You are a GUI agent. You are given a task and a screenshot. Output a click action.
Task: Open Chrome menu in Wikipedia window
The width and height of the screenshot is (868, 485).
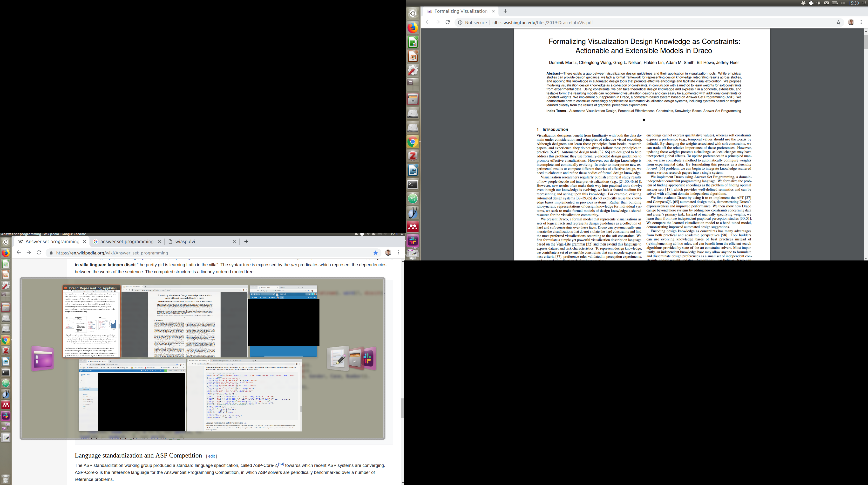pos(398,253)
